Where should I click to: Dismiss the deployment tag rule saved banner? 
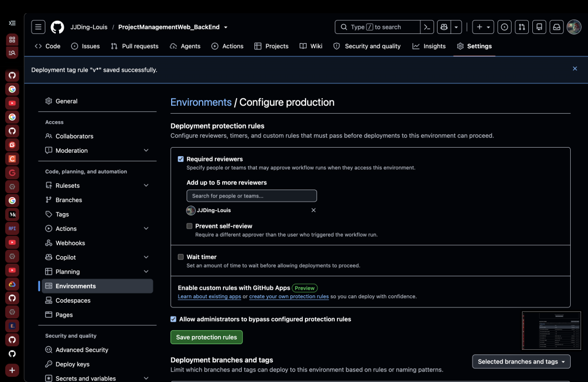tap(575, 69)
